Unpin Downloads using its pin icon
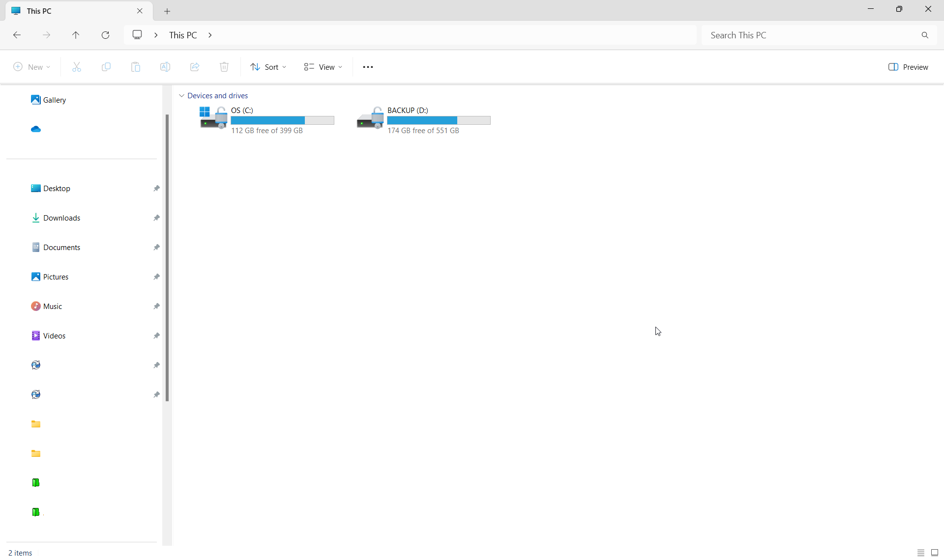944x560 pixels. tap(156, 218)
